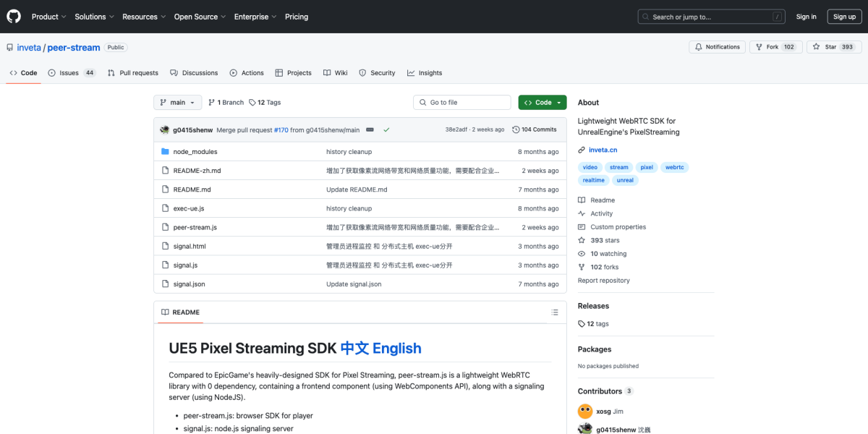
Task: Click the GitHub octocat logo
Action: 13,16
